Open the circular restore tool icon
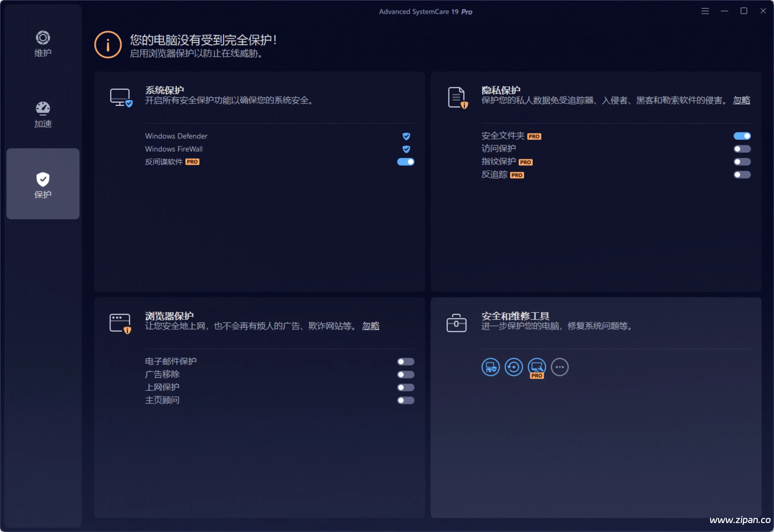Viewport: 774px width, 532px height. [x=513, y=367]
